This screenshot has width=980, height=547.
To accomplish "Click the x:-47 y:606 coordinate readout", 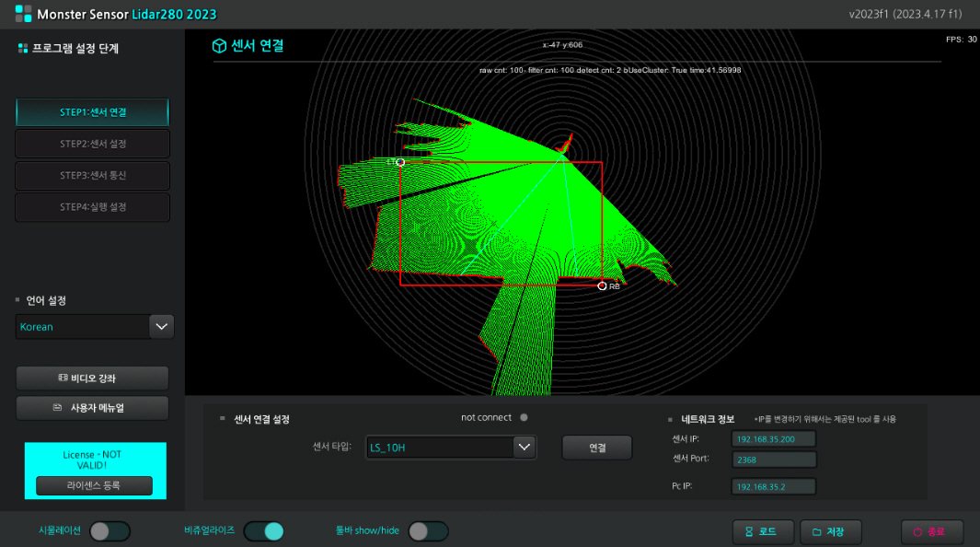I will point(562,45).
